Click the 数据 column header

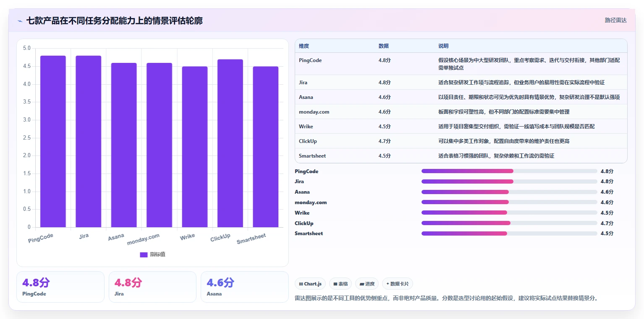[x=383, y=46]
